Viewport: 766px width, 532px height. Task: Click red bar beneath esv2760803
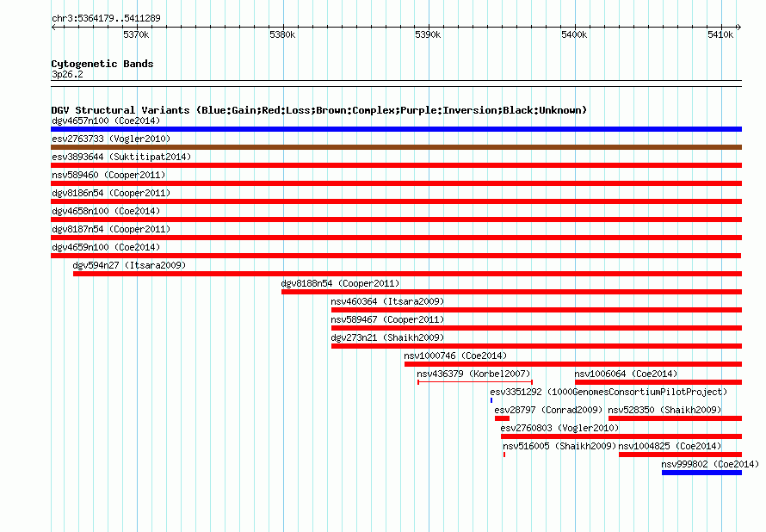[x=621, y=436]
